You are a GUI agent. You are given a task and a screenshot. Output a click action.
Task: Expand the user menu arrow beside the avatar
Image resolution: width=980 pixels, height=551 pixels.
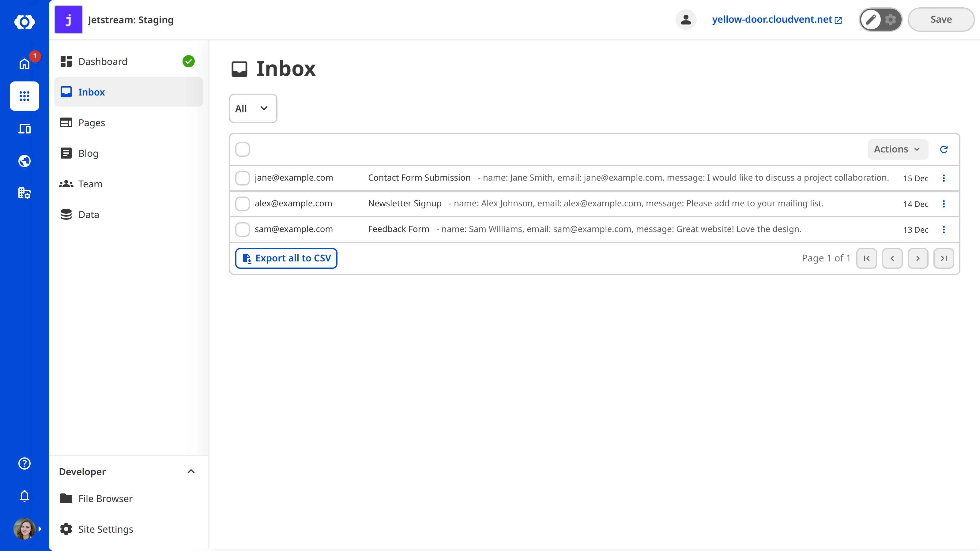[x=40, y=529]
